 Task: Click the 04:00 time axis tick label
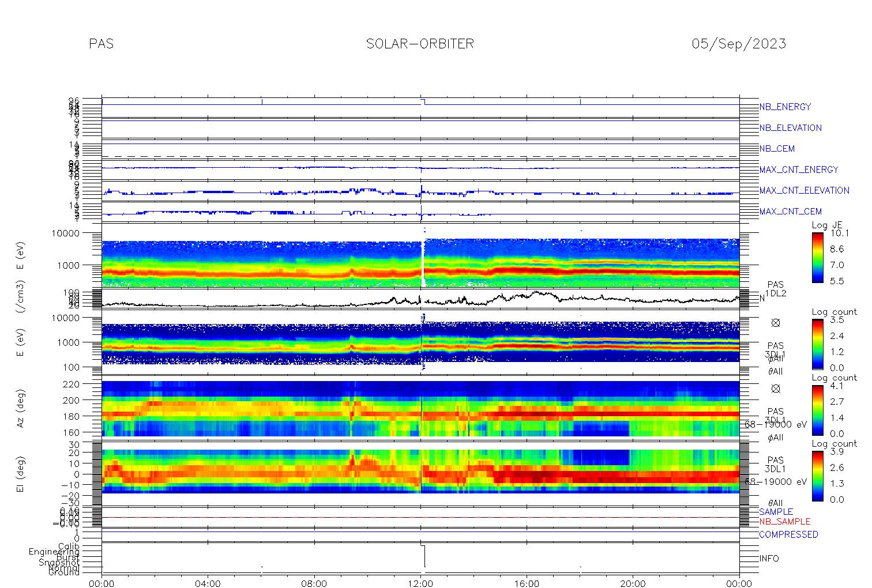coord(208,583)
